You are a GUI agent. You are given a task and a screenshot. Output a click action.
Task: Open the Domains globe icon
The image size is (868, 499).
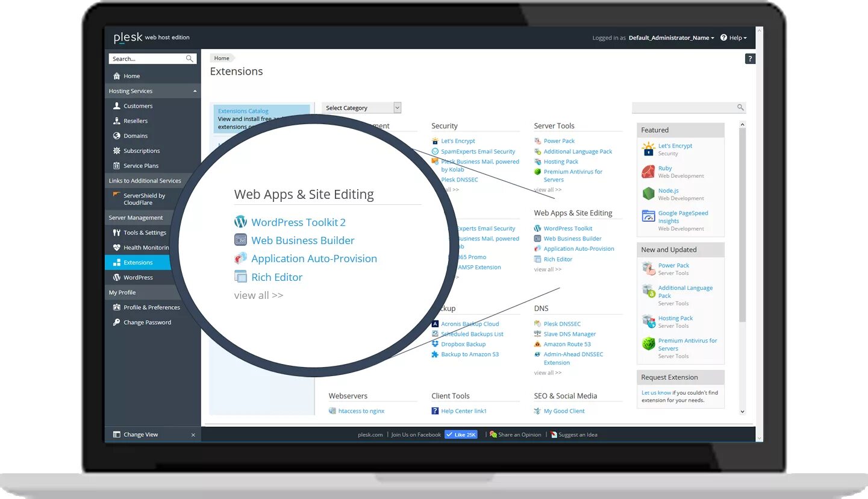tap(117, 136)
